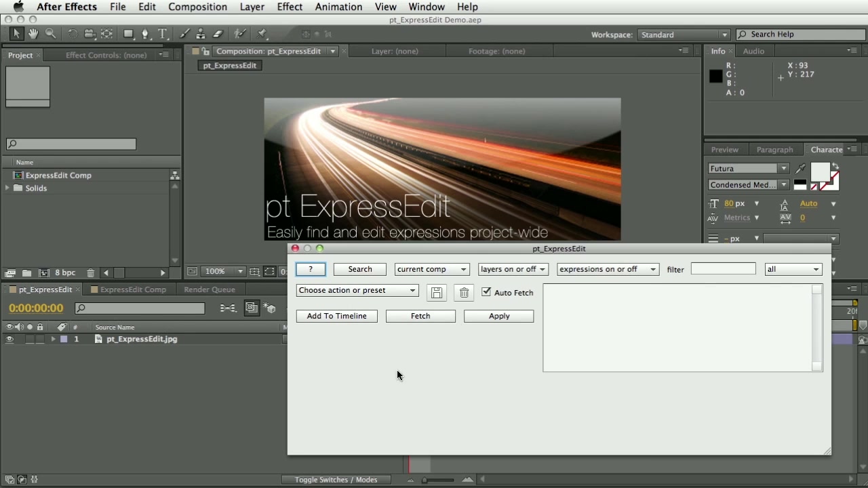Viewport: 868px width, 488px height.
Task: Select the Hand tool
Action: pos(33,34)
